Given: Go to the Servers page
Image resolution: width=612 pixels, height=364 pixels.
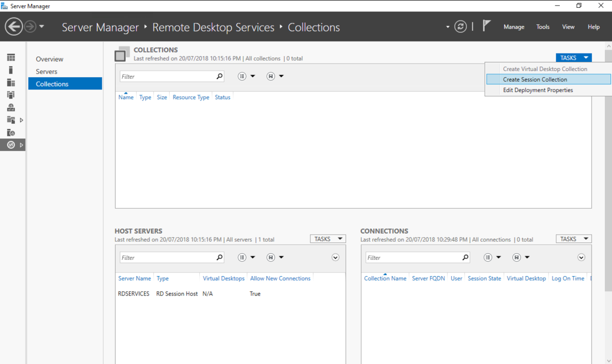Looking at the screenshot, I should point(47,72).
